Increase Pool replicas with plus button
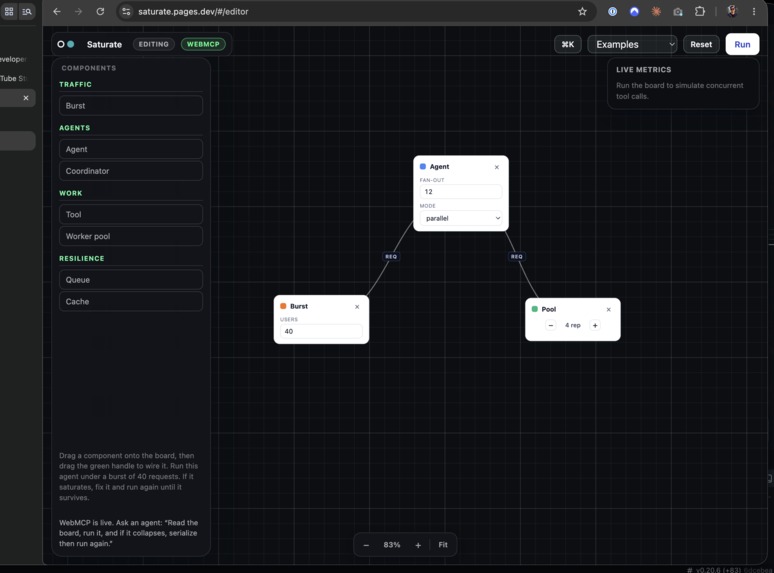Screen dimensions: 774x573 (595, 325)
